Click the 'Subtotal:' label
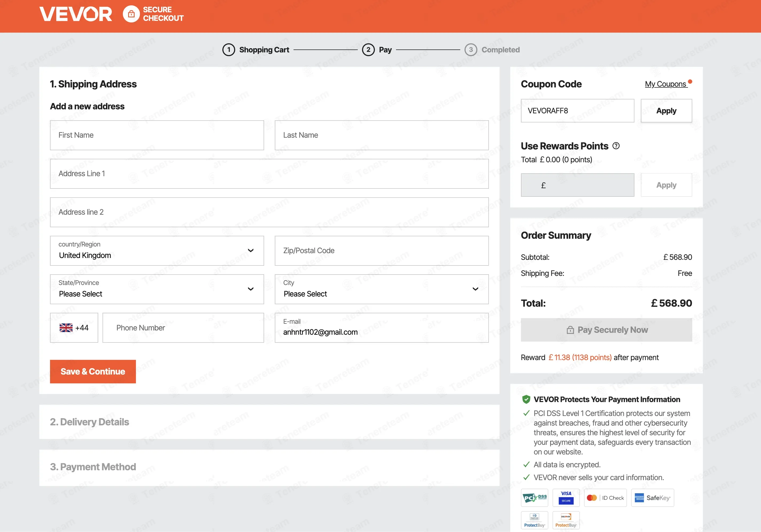The height and width of the screenshot is (532, 761). pyautogui.click(x=535, y=257)
